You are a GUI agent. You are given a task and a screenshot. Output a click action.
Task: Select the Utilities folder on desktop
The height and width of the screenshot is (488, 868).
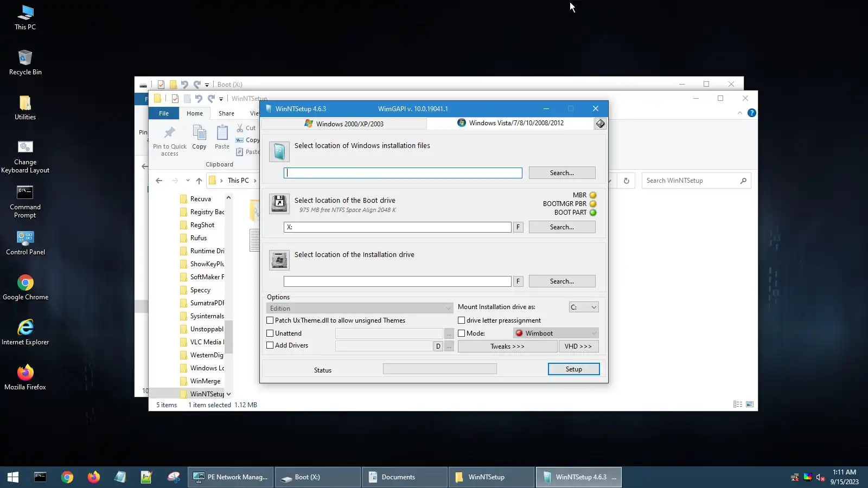25,107
